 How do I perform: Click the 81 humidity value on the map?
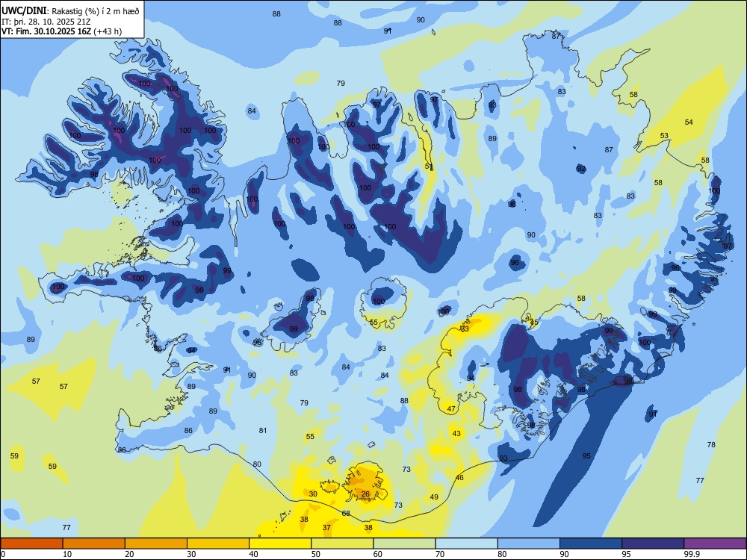pos(263,431)
